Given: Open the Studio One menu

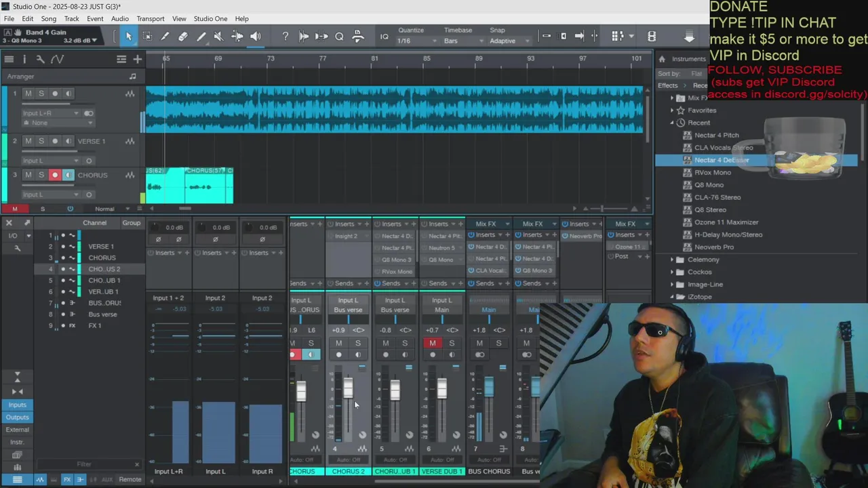Looking at the screenshot, I should 210,18.
